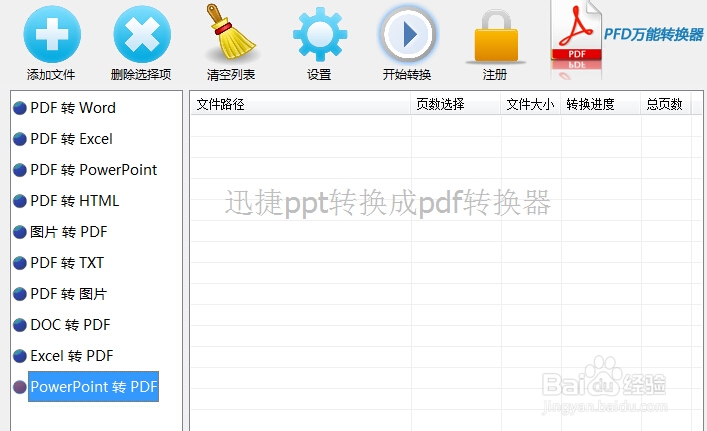
Task: Click the Delete Selected X icon
Action: coord(142,34)
